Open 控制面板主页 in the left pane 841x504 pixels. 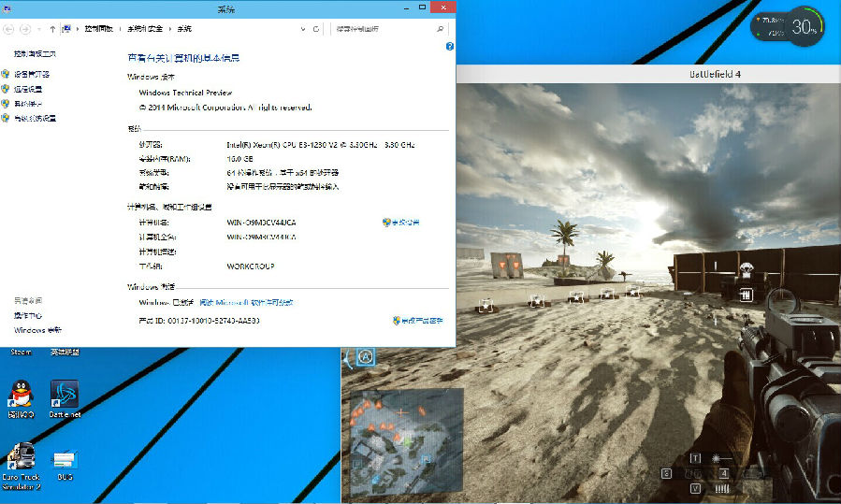click(35, 53)
